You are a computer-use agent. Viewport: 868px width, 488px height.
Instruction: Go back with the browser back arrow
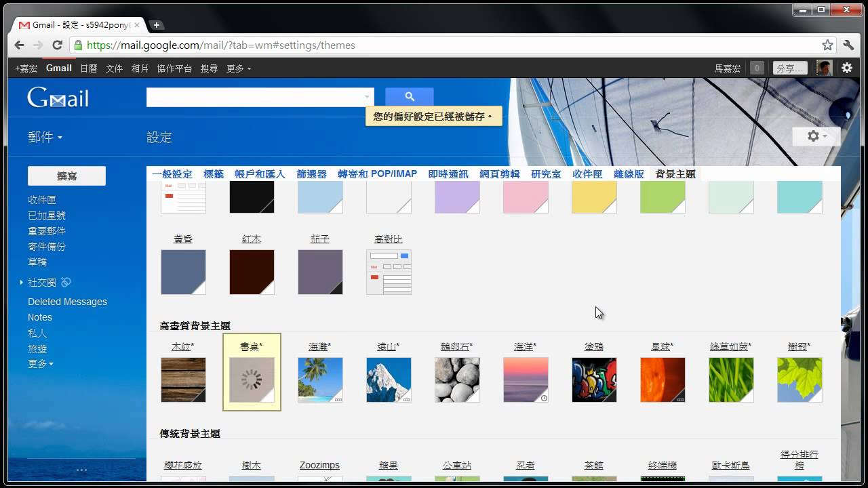pyautogui.click(x=19, y=45)
